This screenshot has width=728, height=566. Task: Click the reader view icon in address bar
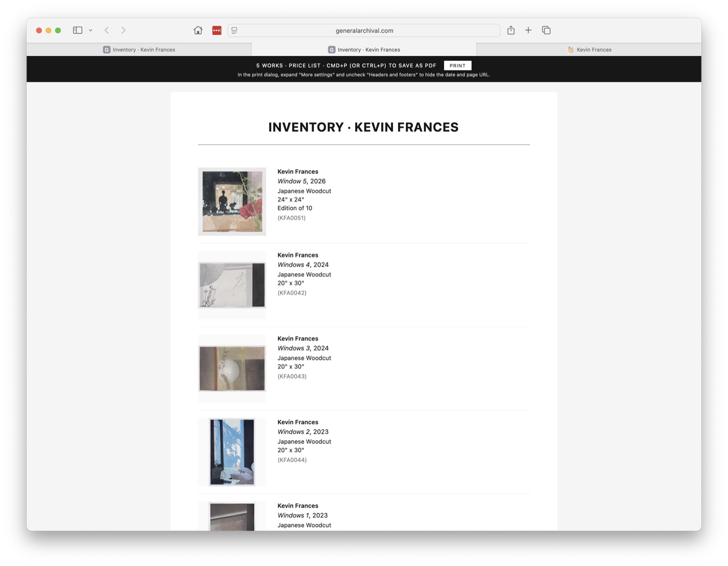click(235, 31)
